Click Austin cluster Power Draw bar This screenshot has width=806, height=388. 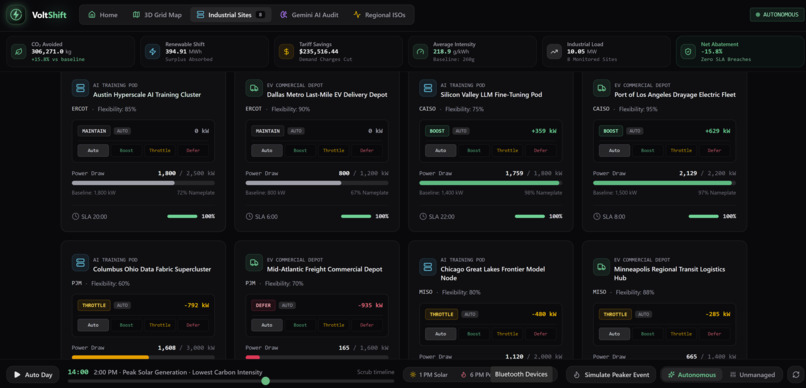[x=143, y=183]
